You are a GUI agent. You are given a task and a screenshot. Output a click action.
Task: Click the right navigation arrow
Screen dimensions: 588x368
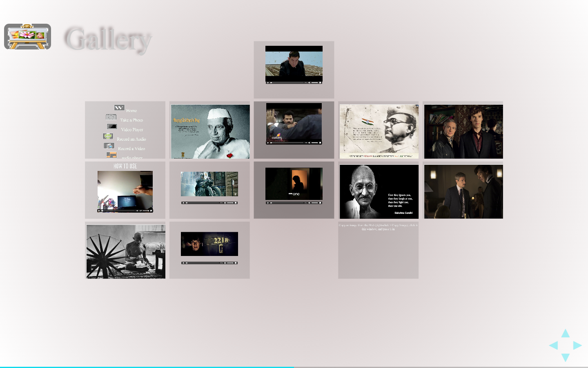pos(577,346)
